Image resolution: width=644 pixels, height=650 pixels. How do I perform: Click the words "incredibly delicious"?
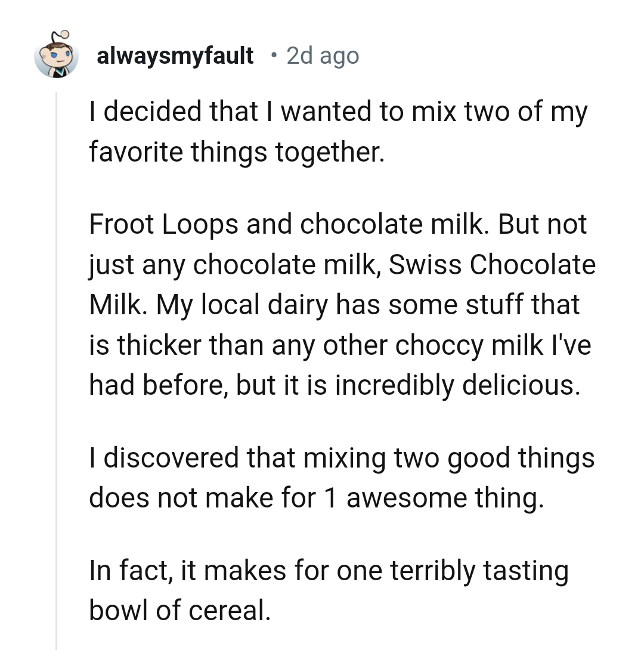457,385
